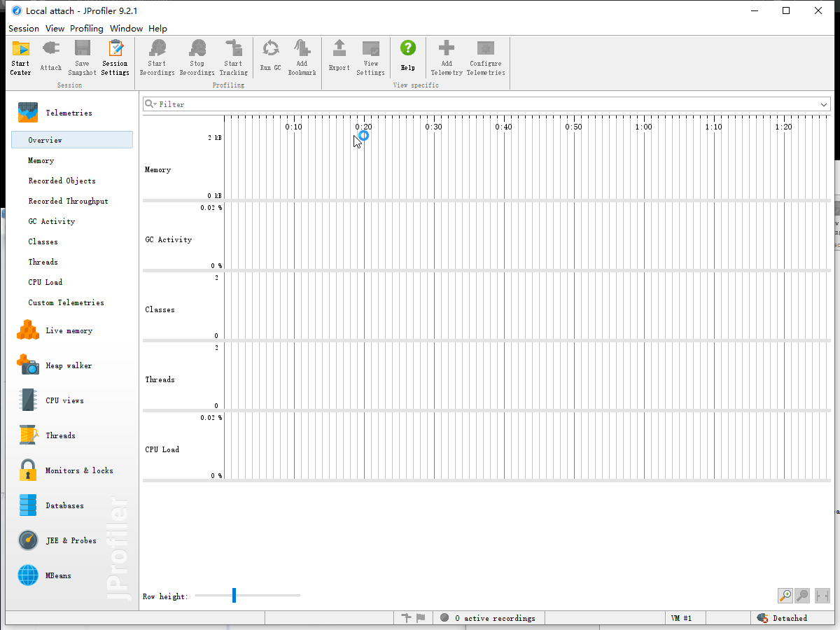
Task: Open the View menu
Action: coord(55,29)
